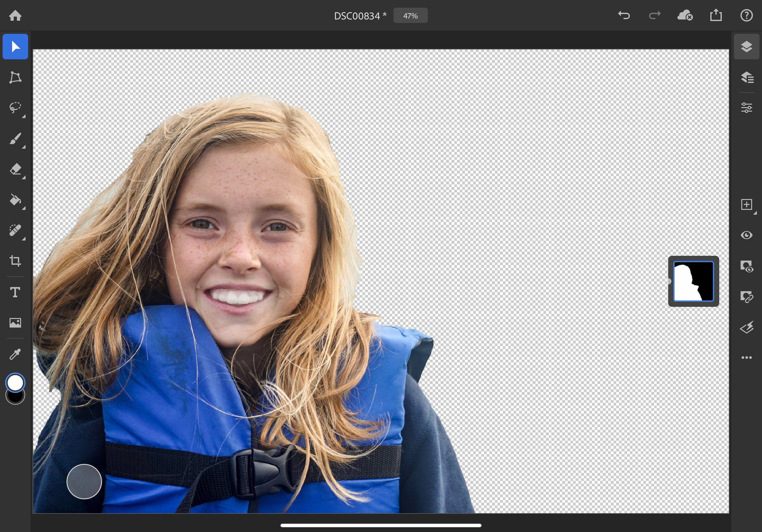Choose the Spot Healing brush tool
This screenshot has width=762, height=532.
click(15, 230)
